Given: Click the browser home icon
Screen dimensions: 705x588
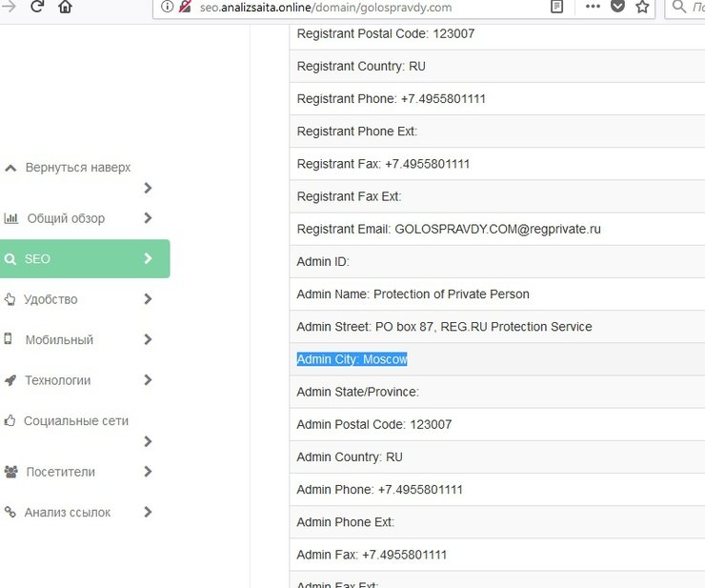Looking at the screenshot, I should tap(65, 7).
